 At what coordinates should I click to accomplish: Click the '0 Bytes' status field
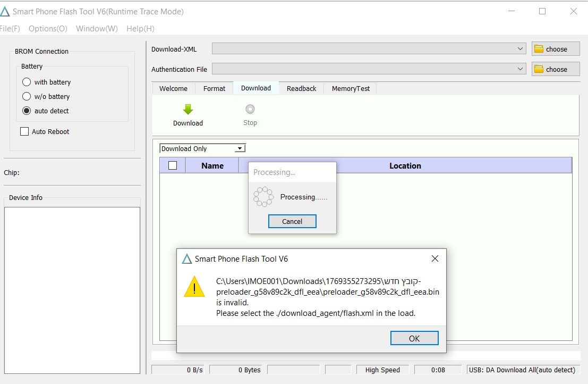click(x=235, y=370)
